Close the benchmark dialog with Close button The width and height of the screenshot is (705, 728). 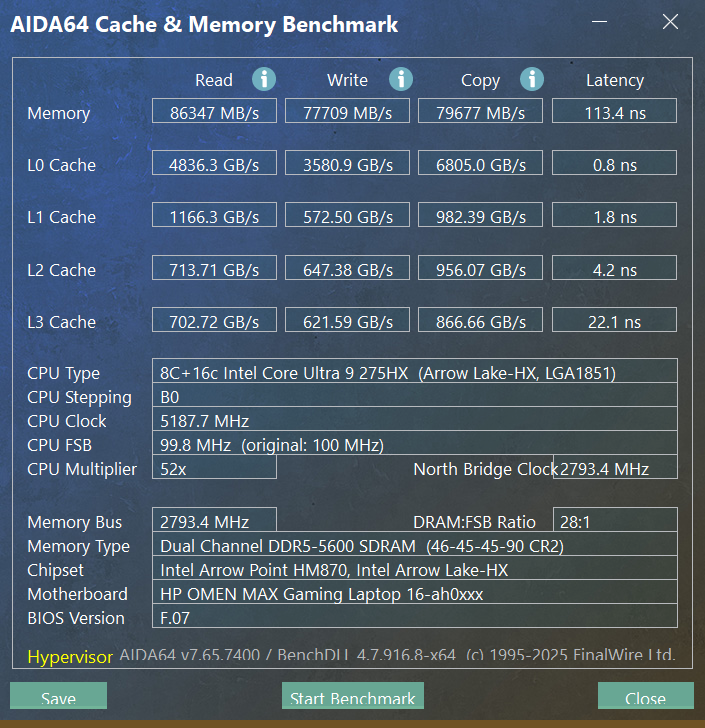[x=645, y=697]
